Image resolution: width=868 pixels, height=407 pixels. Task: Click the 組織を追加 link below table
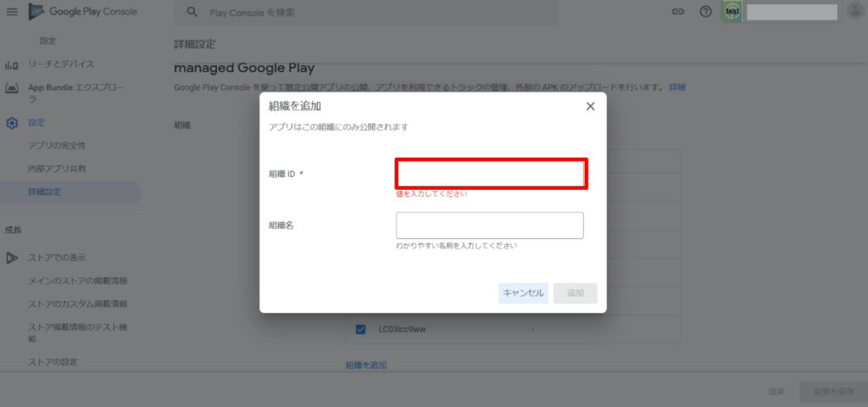tap(366, 365)
